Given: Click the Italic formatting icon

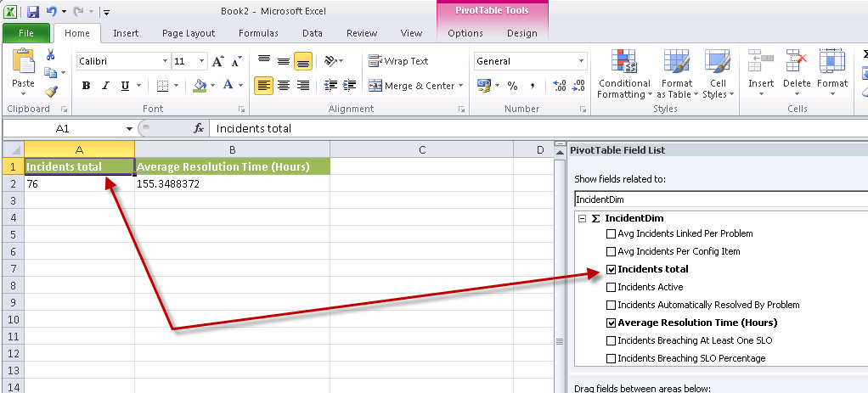Looking at the screenshot, I should point(106,86).
